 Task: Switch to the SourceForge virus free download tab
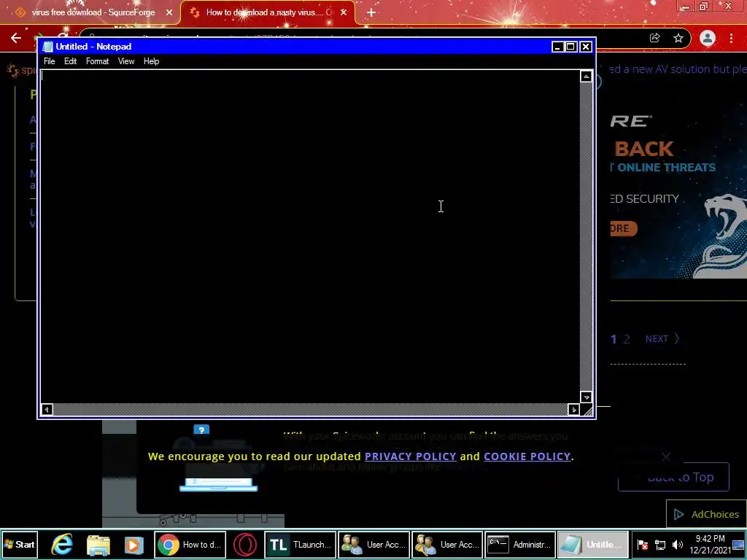(x=93, y=12)
